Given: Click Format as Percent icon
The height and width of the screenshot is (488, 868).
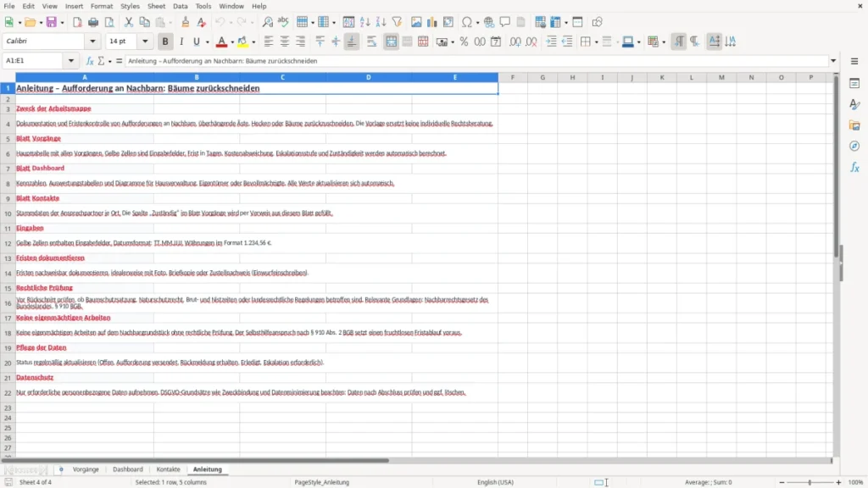Looking at the screenshot, I should point(464,42).
